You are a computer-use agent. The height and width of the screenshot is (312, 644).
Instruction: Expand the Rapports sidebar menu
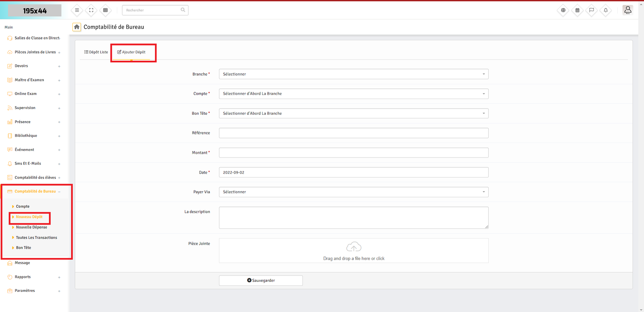(23, 277)
